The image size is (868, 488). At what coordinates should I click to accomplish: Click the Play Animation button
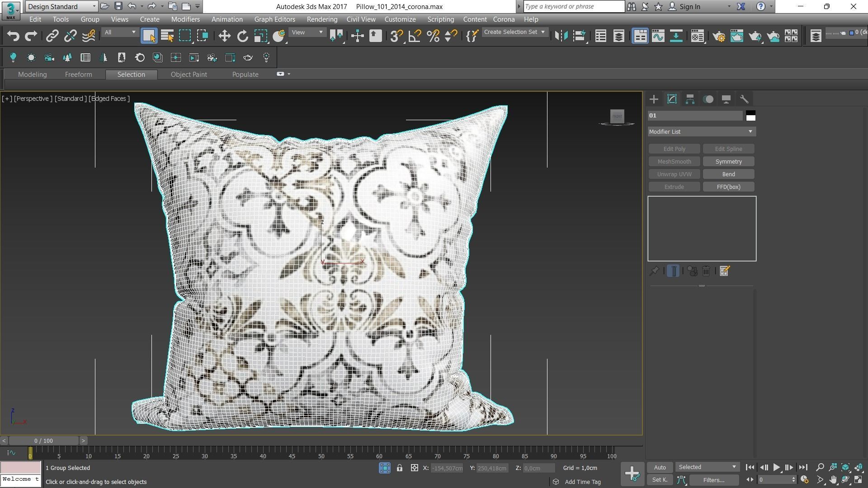[776, 467]
